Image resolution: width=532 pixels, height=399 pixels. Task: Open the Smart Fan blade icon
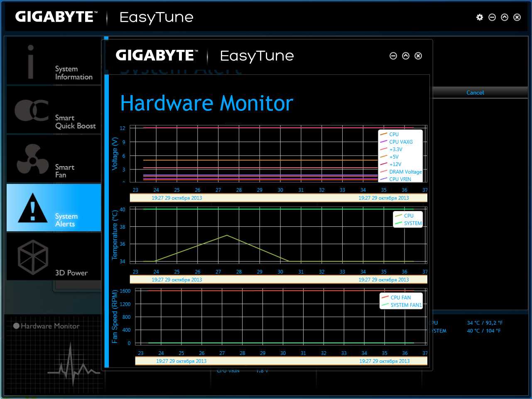coord(32,159)
